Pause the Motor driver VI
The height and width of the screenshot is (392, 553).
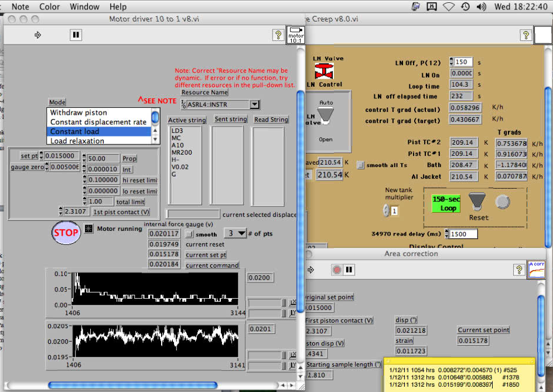pyautogui.click(x=76, y=35)
